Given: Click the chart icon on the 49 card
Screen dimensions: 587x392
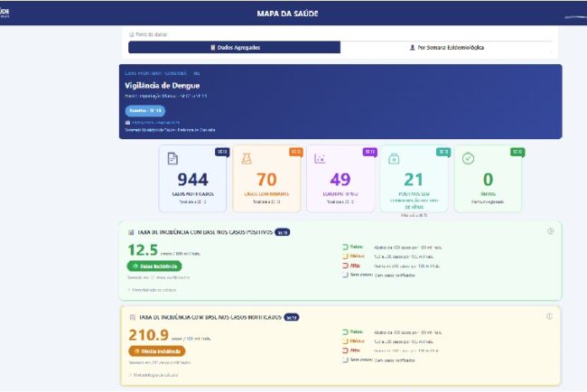Looking at the screenshot, I should (x=320, y=159).
